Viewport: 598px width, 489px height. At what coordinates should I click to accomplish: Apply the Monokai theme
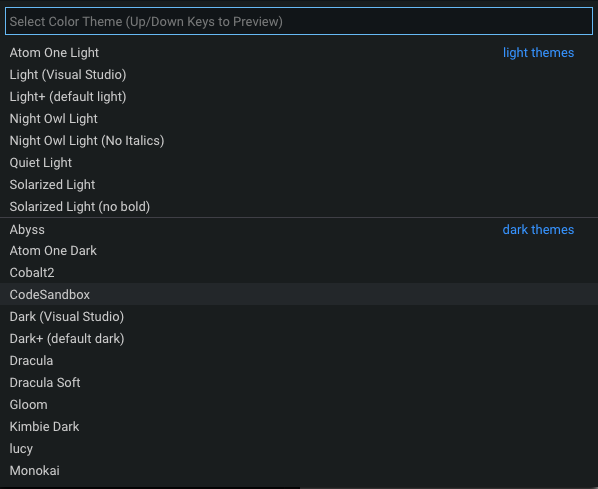pyautogui.click(x=299, y=471)
